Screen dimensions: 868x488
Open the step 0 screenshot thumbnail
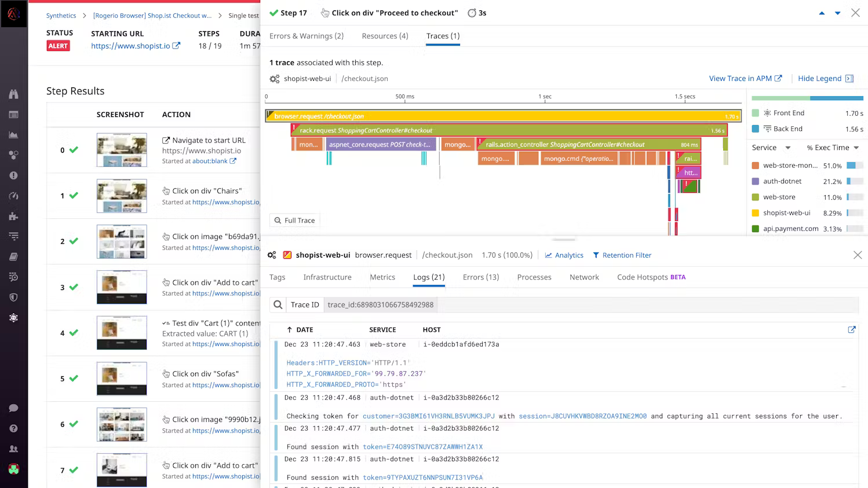pyautogui.click(x=122, y=150)
